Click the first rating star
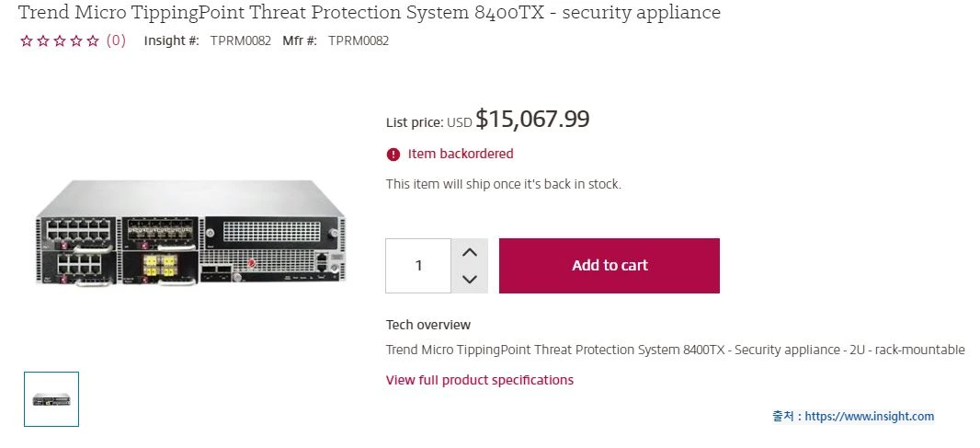Viewport: 980px width, 448px height. [26, 40]
